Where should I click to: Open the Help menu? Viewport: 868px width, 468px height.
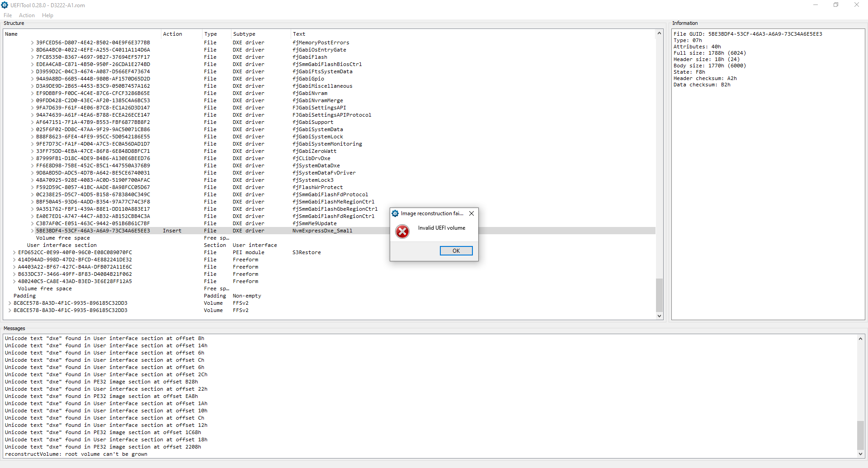[47, 15]
